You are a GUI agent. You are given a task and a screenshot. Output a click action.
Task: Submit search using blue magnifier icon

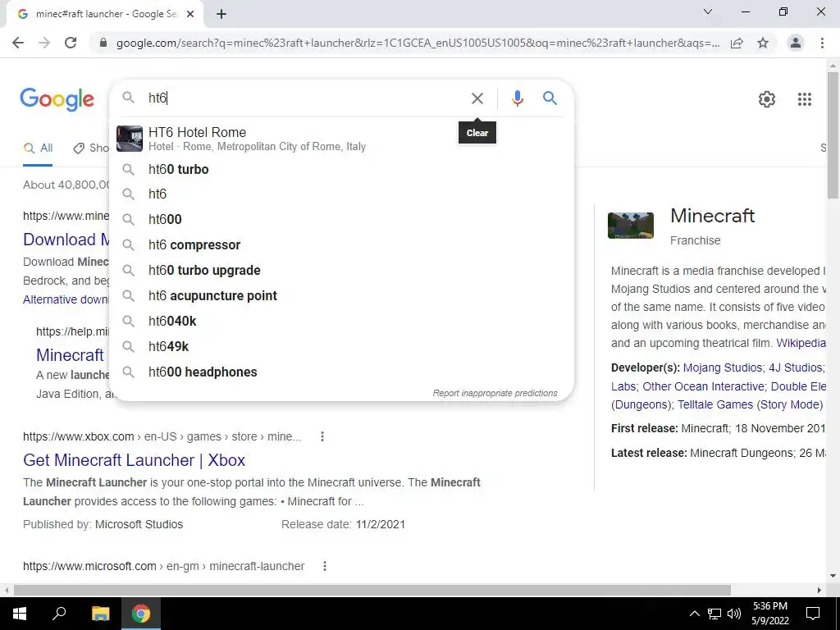tap(550, 98)
